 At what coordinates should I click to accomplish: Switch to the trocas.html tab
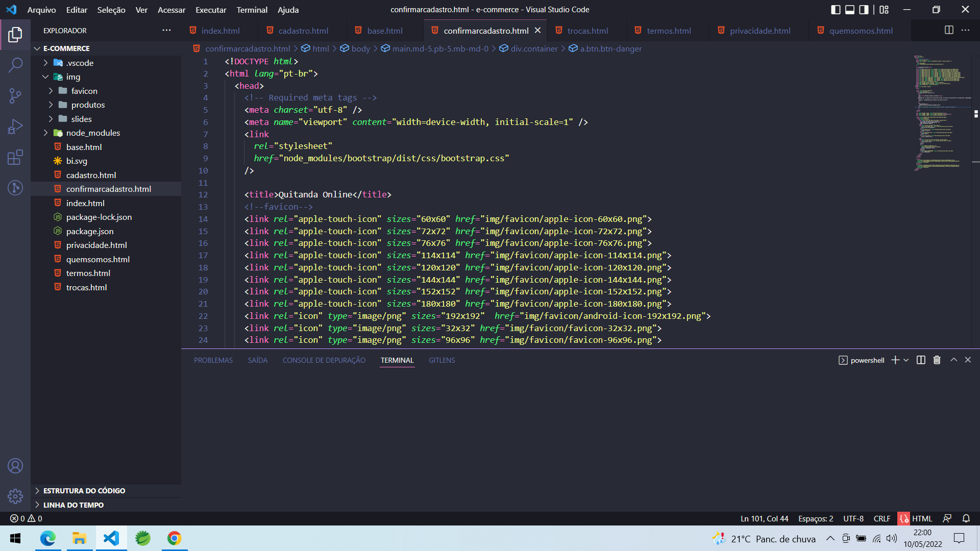(x=587, y=31)
